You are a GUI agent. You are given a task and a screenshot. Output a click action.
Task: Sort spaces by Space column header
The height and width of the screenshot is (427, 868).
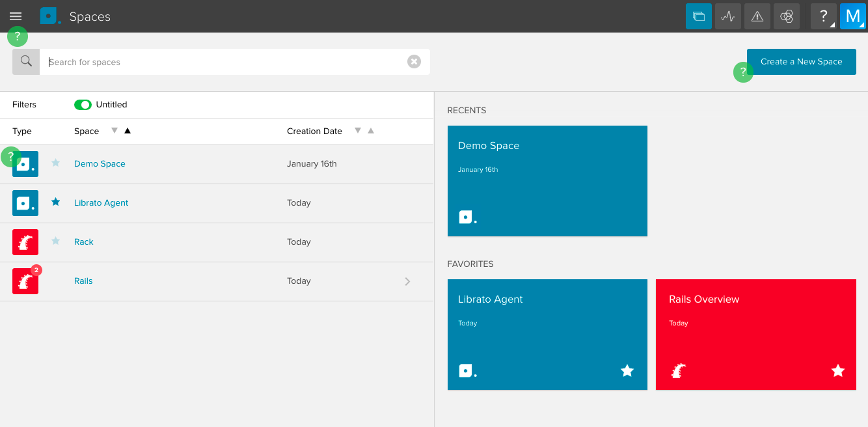click(x=87, y=131)
